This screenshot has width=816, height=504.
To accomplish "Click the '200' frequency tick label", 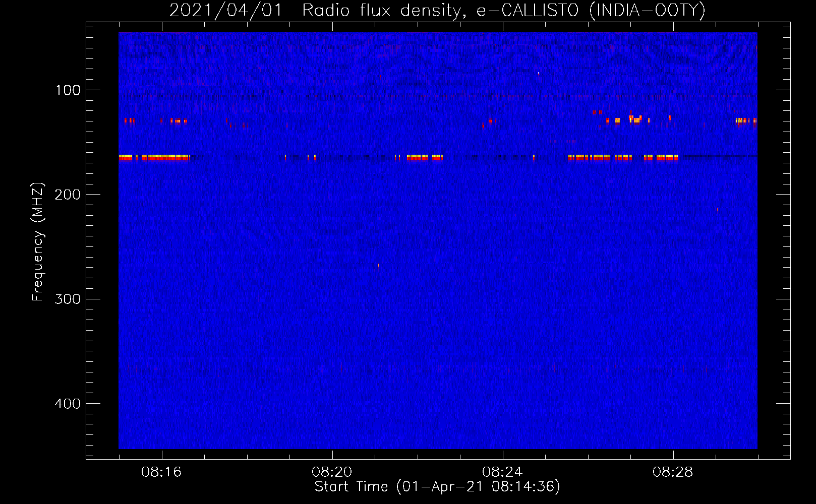I will coord(68,195).
